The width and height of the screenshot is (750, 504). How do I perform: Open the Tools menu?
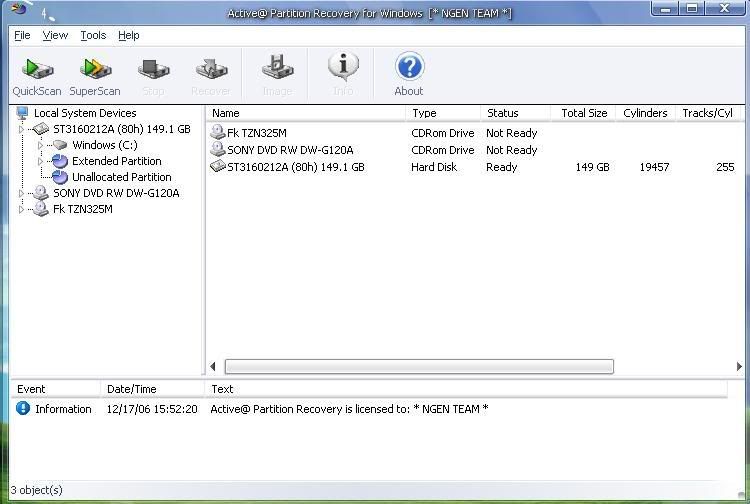[93, 35]
